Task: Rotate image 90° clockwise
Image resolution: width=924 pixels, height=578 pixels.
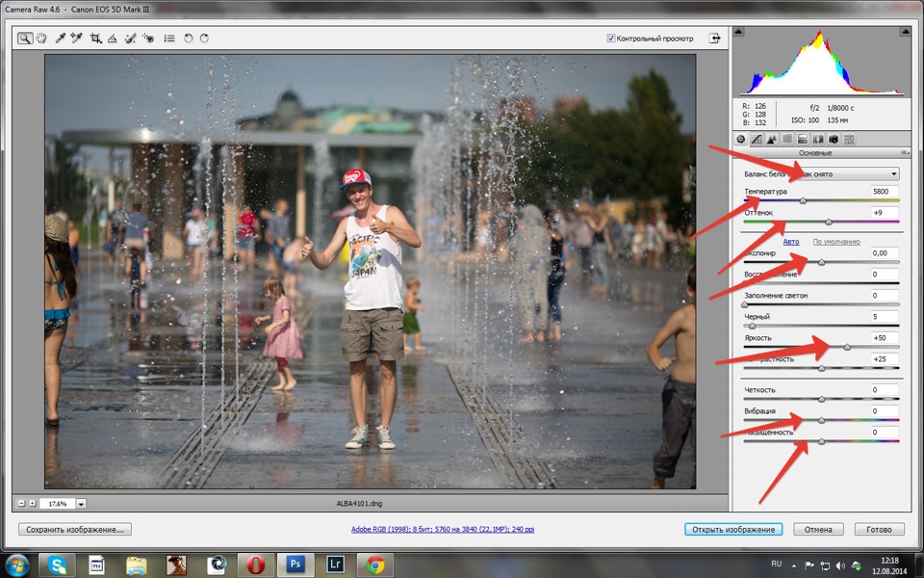Action: click(x=204, y=39)
